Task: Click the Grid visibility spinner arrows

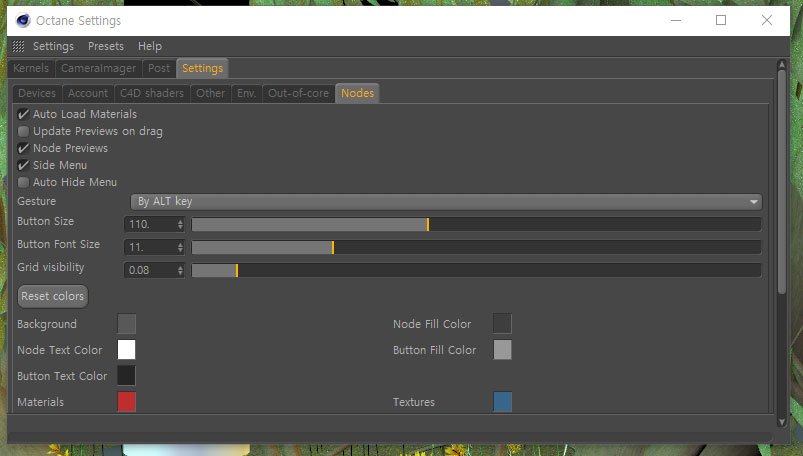Action: [x=180, y=271]
